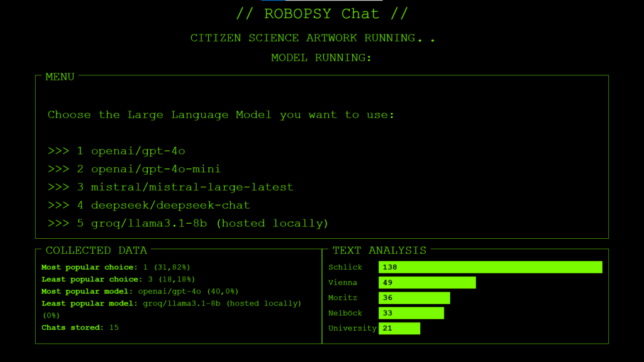Click the Moritz bar showing 36
Viewport: 644px width, 362px height.
click(414, 298)
